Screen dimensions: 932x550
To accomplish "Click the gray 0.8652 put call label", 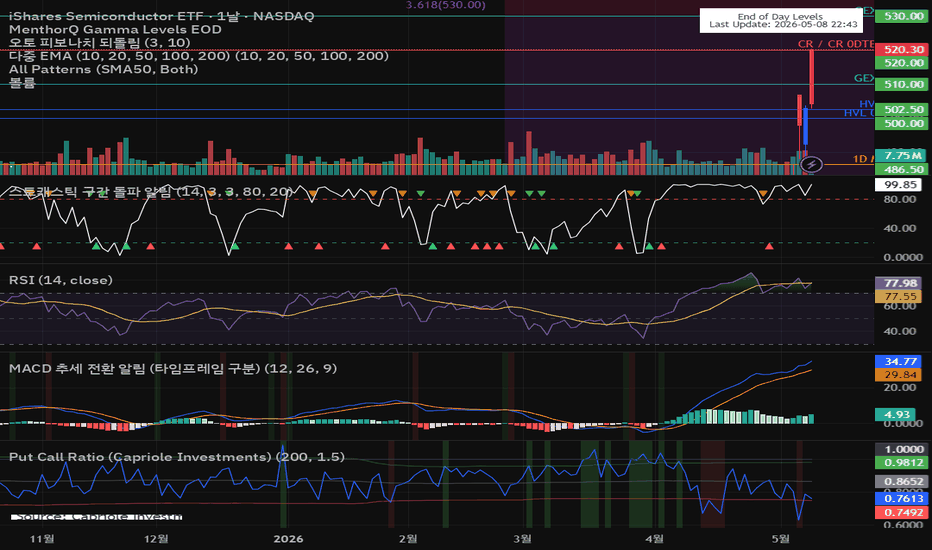I will tap(903, 482).
